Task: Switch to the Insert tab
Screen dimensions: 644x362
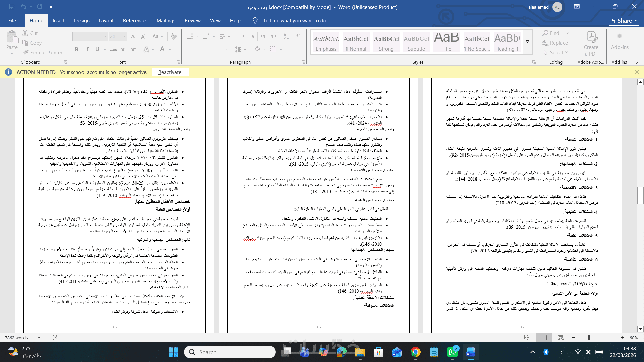Action: (58, 20)
